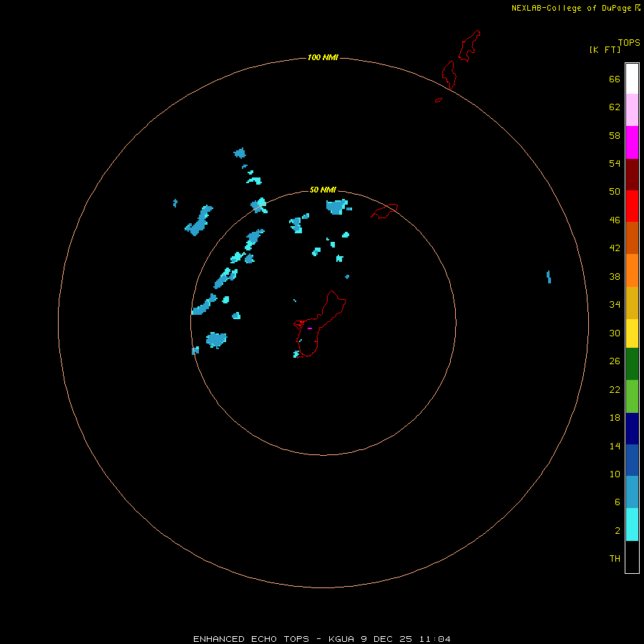644x644 pixels.
Task: Click the northernmost red island outline at the top
Action: pos(469,46)
